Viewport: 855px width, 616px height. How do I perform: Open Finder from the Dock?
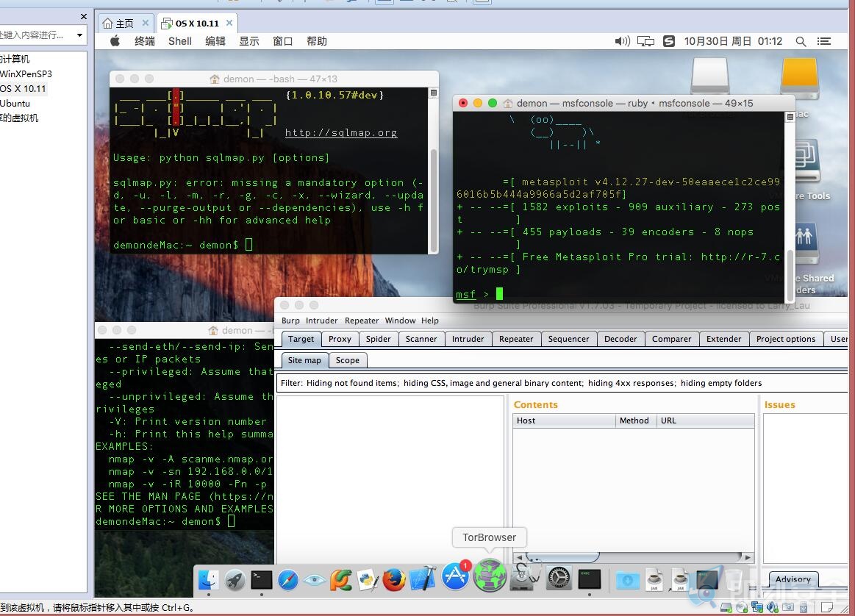208,580
